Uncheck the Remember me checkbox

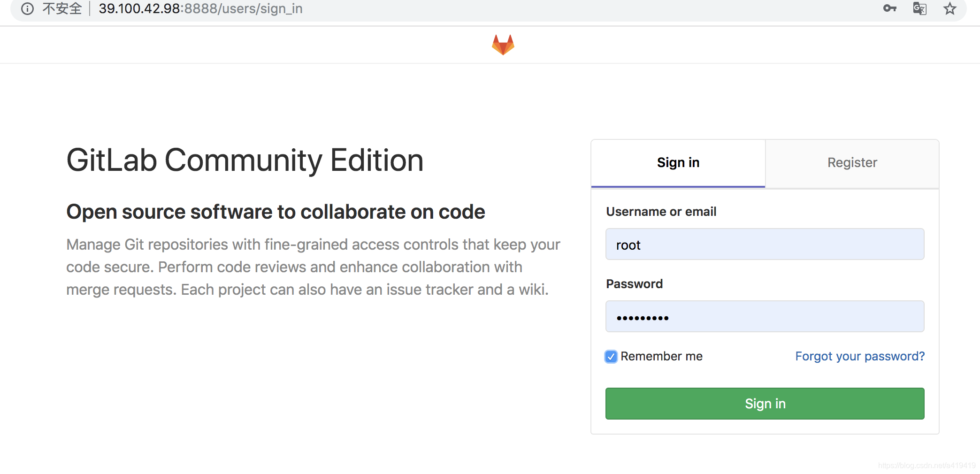(x=611, y=357)
